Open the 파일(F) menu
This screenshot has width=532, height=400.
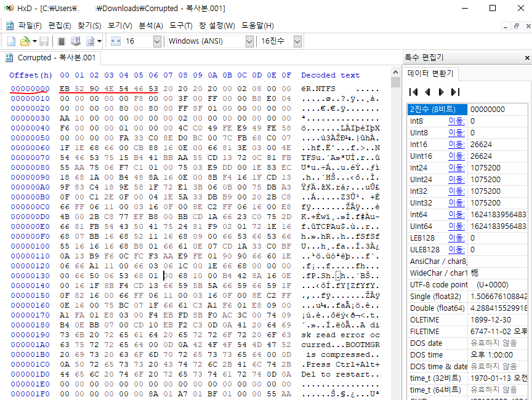(x=30, y=25)
